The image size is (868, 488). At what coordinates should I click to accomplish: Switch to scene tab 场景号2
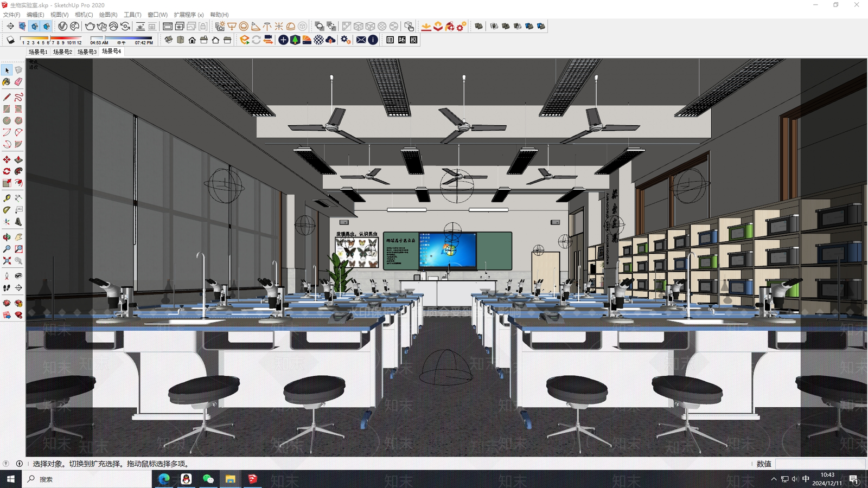click(x=62, y=52)
